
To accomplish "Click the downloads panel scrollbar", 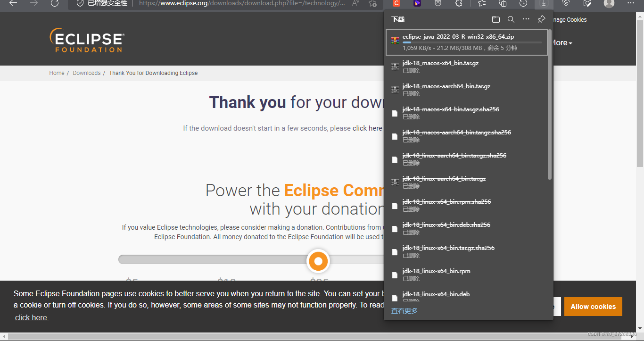I will click(550, 104).
